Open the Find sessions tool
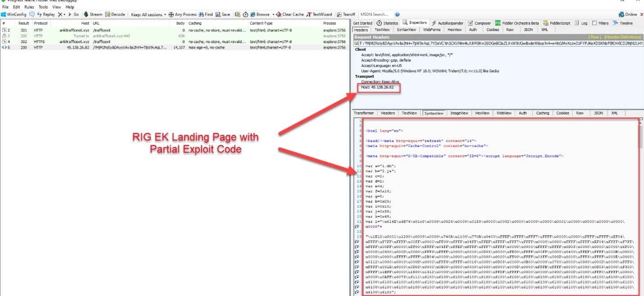The height and width of the screenshot is (296, 644). 206,14
